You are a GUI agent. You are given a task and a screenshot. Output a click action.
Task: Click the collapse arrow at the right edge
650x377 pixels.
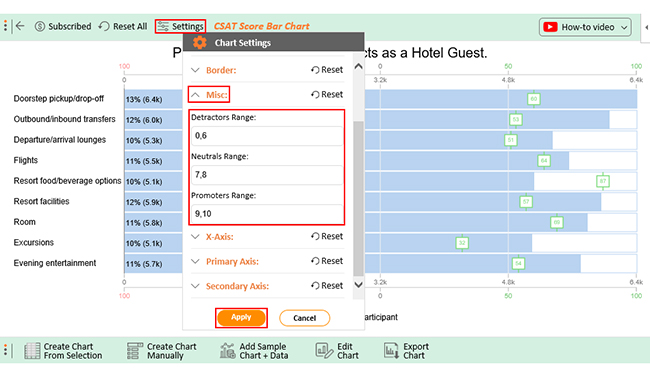pyautogui.click(x=646, y=27)
